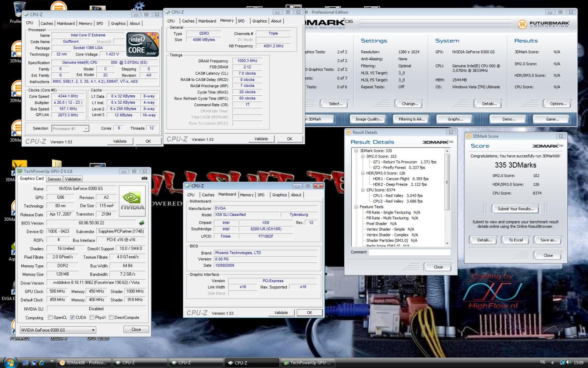588x368 pixels.
Task: Click the Result Details scroll up arrow
Action: pyautogui.click(x=447, y=151)
